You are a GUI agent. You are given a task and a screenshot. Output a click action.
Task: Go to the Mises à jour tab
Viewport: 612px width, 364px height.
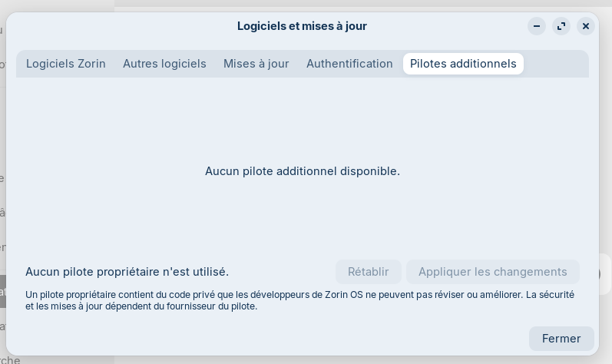click(256, 64)
